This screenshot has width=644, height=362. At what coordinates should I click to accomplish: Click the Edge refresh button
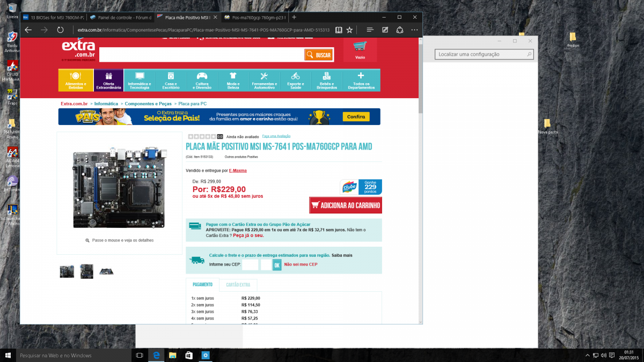tap(61, 30)
